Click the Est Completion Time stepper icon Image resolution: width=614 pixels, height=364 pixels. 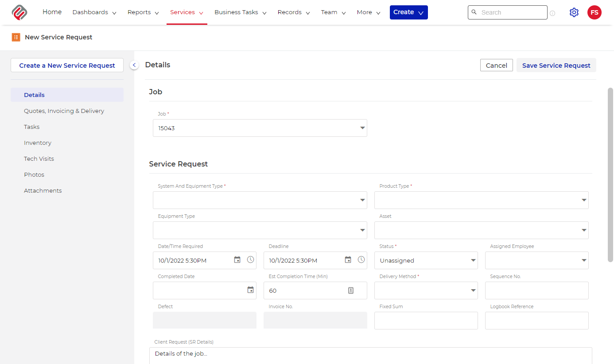point(351,290)
